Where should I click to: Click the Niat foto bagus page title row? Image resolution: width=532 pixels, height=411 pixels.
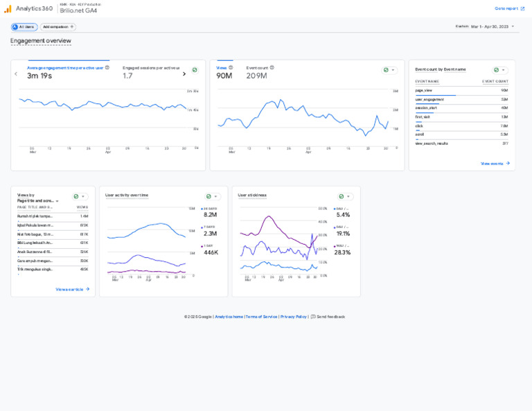click(53, 234)
